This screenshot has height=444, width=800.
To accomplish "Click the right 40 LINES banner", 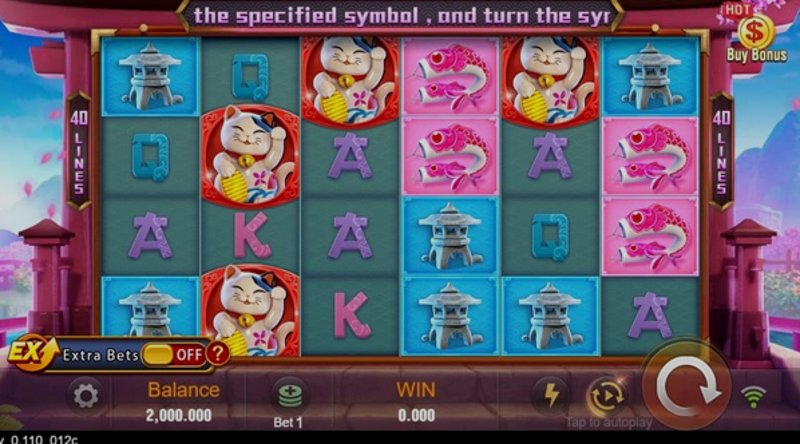I will [x=721, y=151].
